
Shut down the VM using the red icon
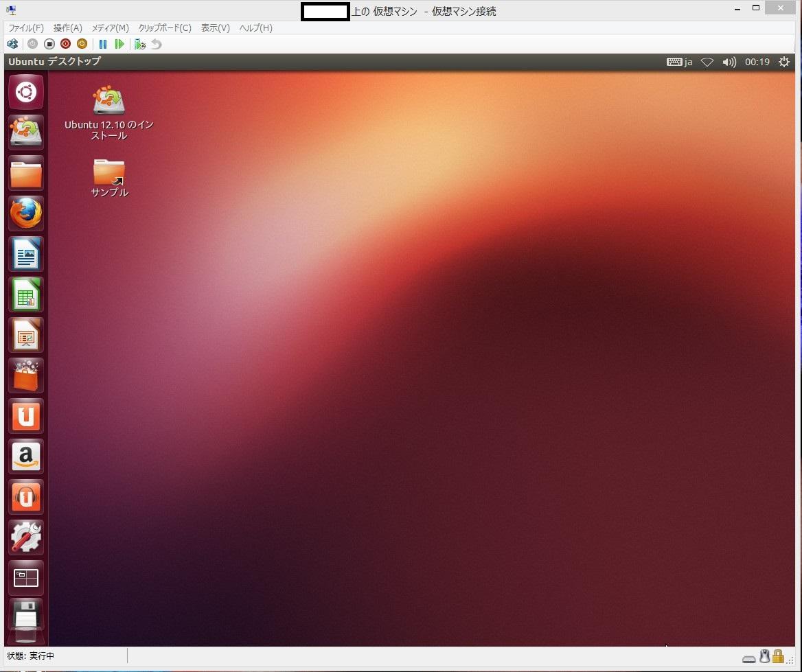[65, 44]
